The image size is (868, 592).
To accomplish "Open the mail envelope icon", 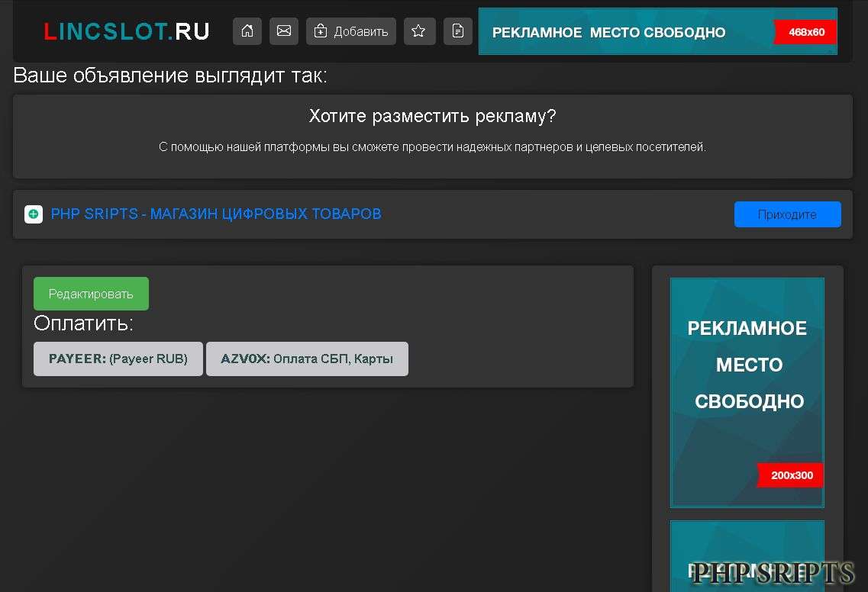I will click(284, 31).
